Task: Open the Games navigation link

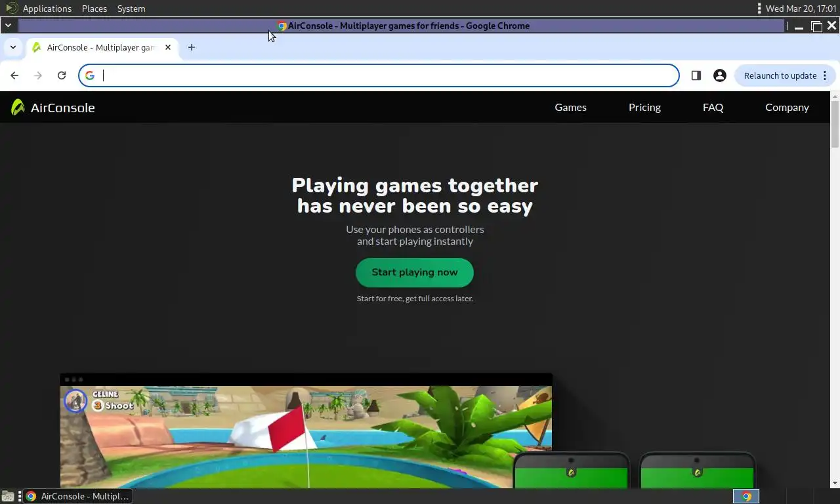Action: pos(571,108)
